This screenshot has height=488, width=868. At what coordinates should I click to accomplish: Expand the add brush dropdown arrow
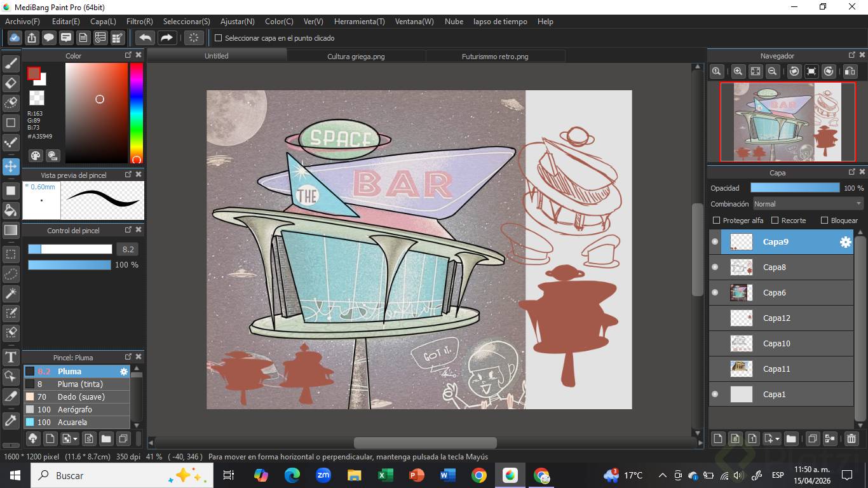(x=76, y=439)
